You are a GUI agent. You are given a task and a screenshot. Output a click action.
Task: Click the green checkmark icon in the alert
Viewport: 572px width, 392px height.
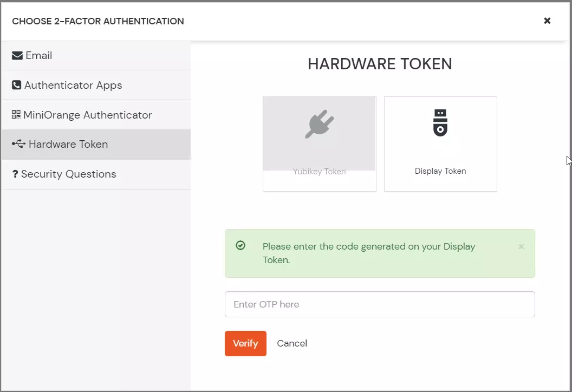[240, 246]
